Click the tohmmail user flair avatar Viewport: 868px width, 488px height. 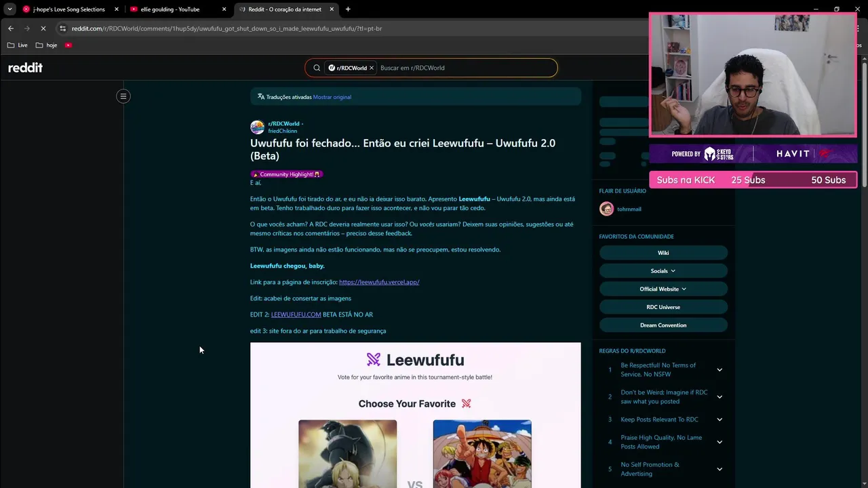click(606, 209)
